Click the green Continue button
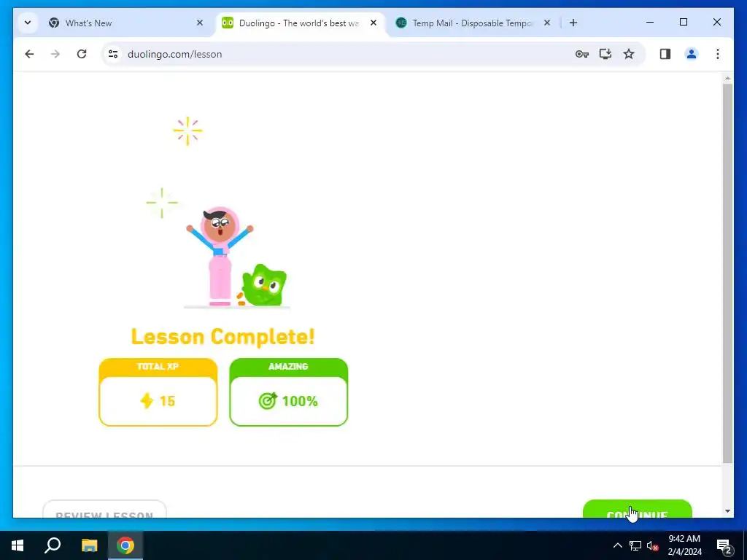The height and width of the screenshot is (560, 747). 637,509
